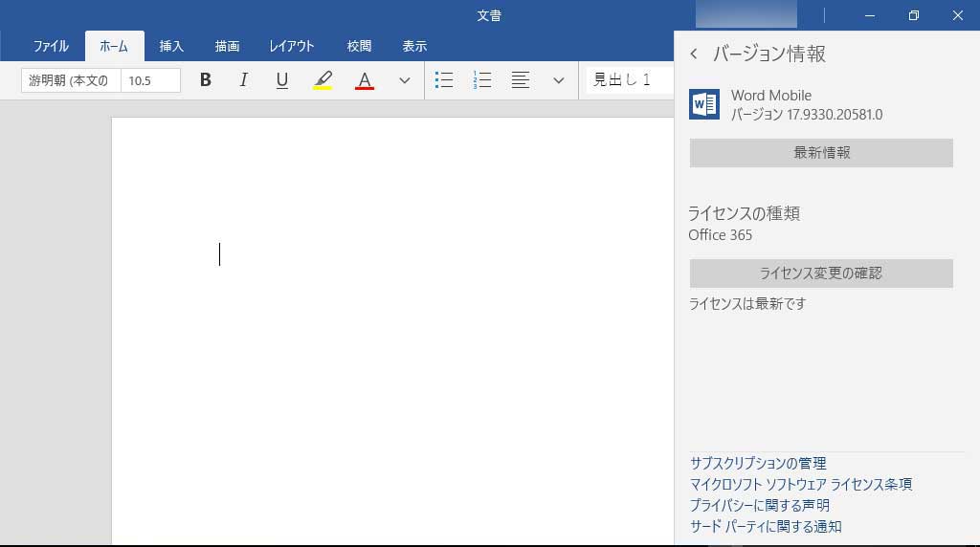Expand more paragraph options chevron
This screenshot has width=980, height=547.
coord(559,80)
